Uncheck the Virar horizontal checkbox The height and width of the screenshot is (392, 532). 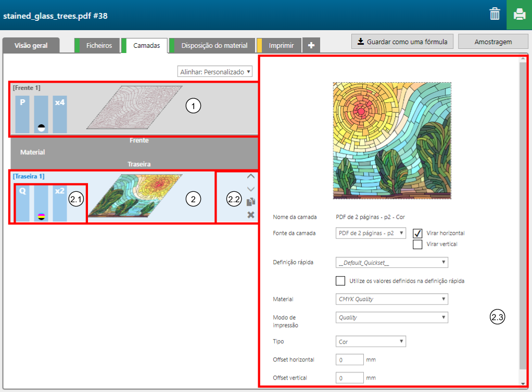(417, 233)
